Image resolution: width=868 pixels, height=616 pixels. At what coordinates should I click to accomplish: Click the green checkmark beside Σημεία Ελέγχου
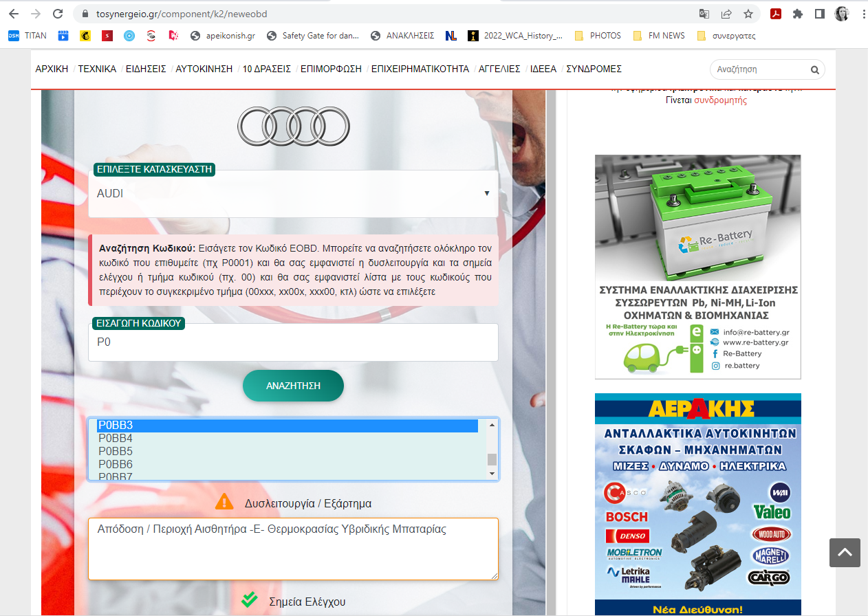tap(250, 599)
